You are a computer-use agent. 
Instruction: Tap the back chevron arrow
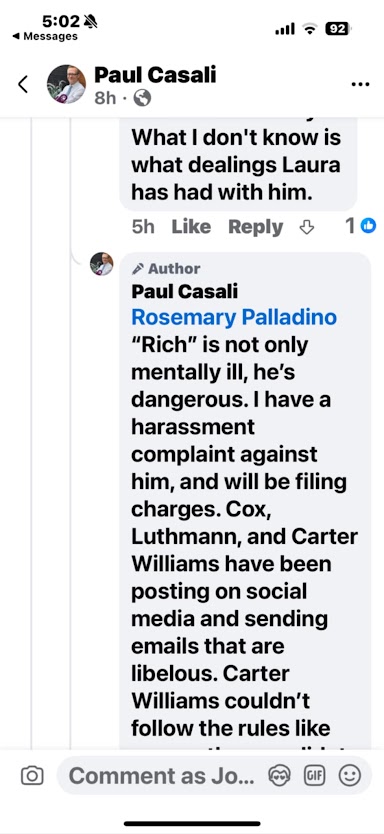[23, 84]
